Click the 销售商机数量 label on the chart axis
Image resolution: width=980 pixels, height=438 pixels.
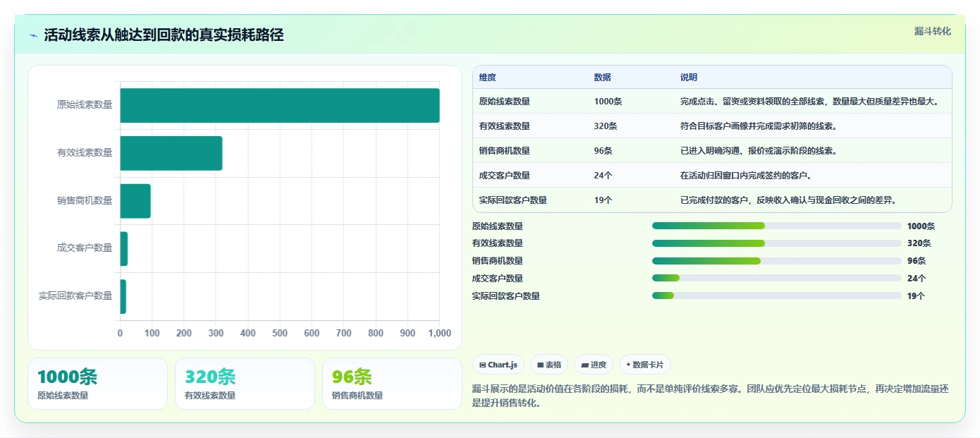tap(85, 200)
